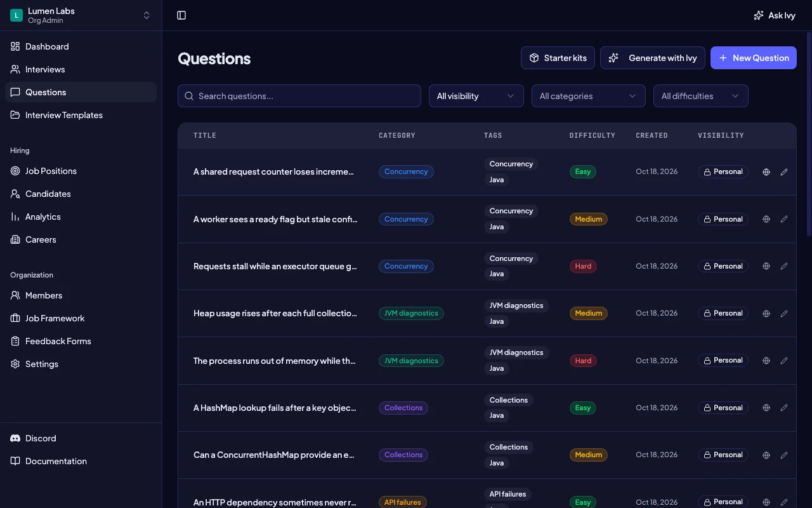Open Members under Organization
The height and width of the screenshot is (508, 812).
(x=81, y=295)
